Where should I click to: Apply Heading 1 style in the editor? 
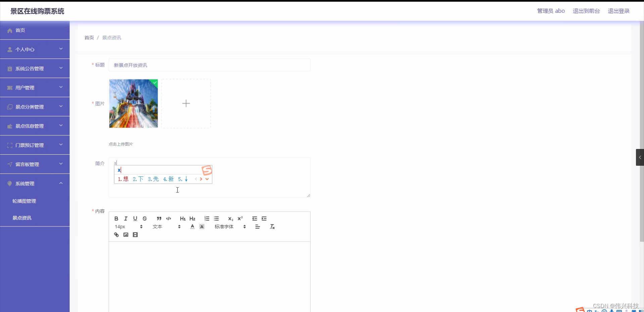tap(182, 218)
